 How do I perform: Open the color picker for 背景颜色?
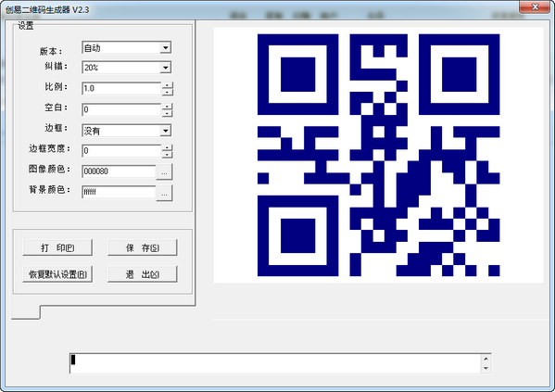click(x=164, y=193)
